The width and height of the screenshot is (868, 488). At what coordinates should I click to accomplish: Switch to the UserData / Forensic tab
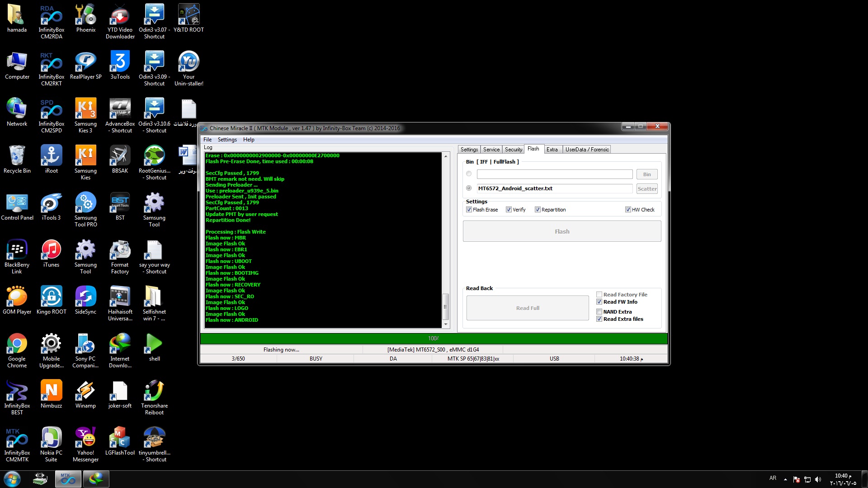coord(587,150)
